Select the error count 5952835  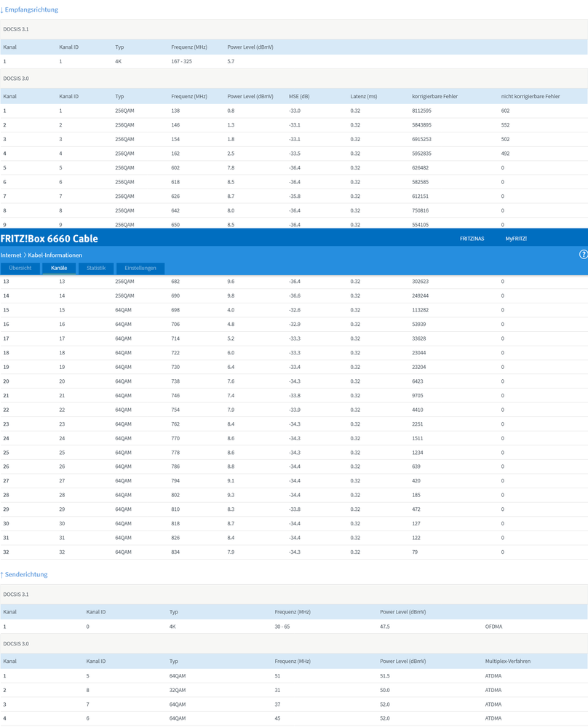[x=421, y=154]
